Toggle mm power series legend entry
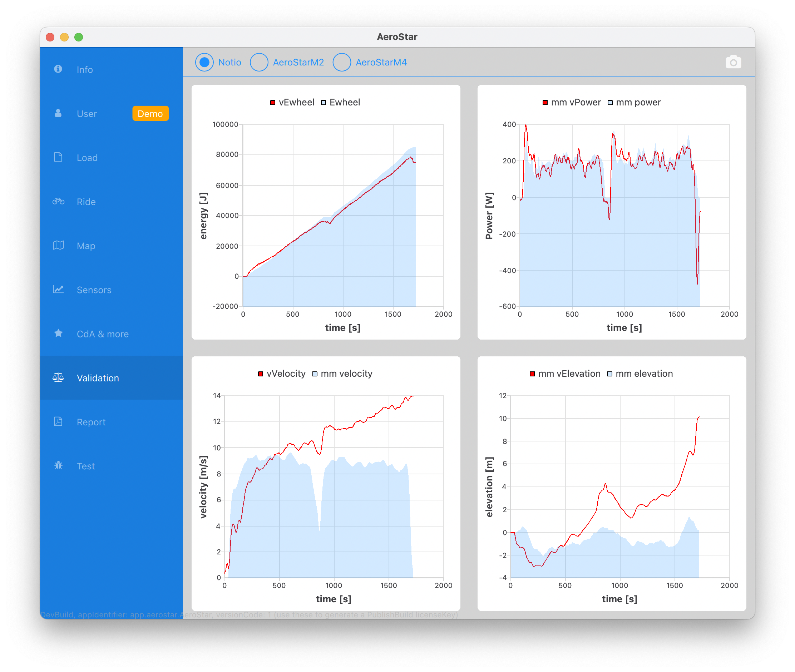This screenshot has width=795, height=672. click(x=634, y=103)
